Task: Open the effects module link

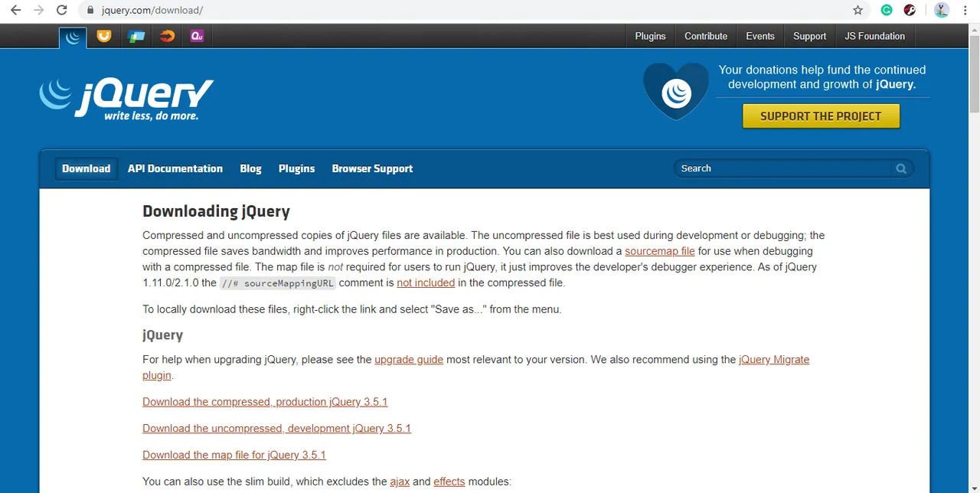Action: point(449,482)
